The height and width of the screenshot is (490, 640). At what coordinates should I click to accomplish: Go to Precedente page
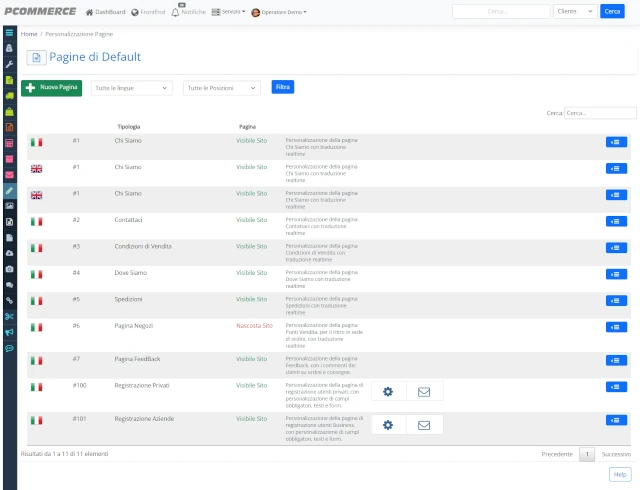[x=557, y=454]
